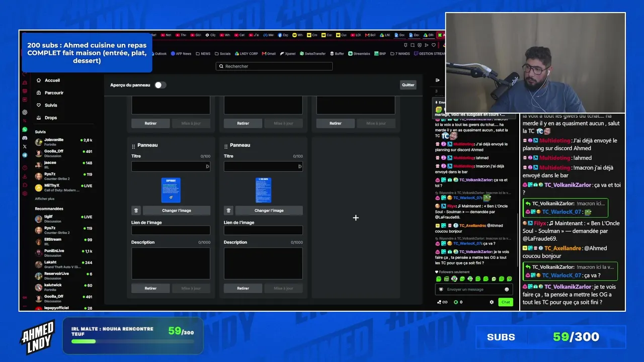Open Telegram in the browser sidebar
This screenshot has height=362, width=644.
tap(25, 155)
